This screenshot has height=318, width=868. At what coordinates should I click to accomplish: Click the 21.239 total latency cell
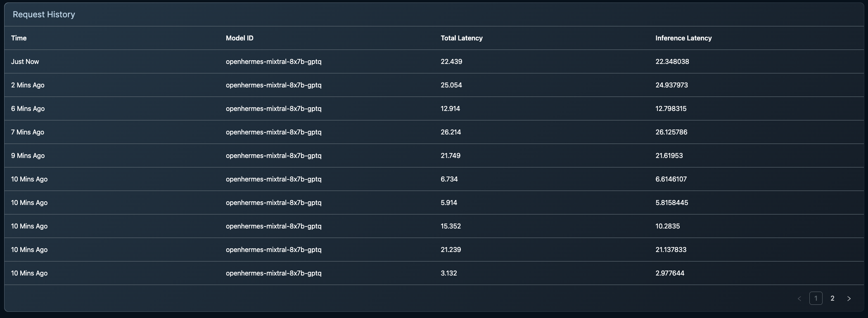[x=451, y=250]
